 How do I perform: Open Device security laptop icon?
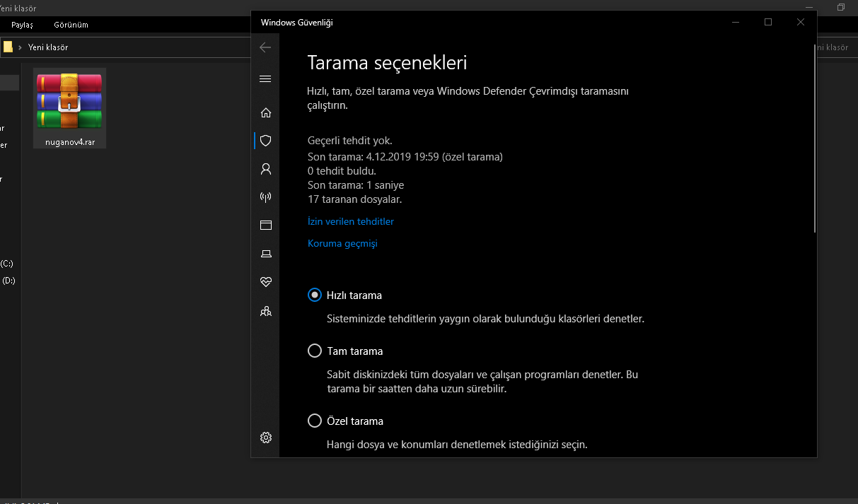pos(266,254)
